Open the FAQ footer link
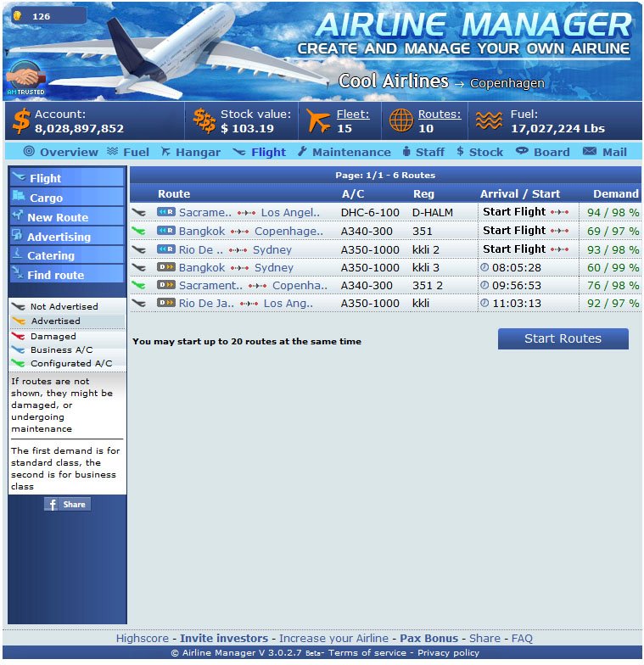 [522, 638]
